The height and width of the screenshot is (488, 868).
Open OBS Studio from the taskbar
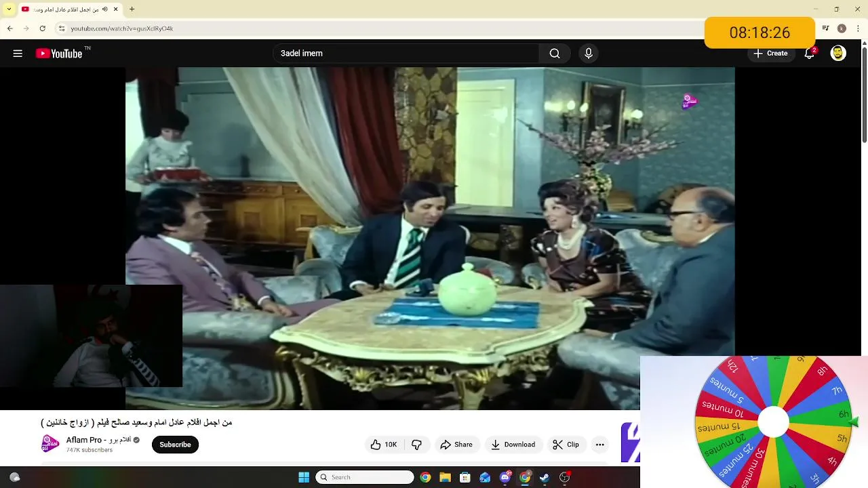pyautogui.click(x=565, y=477)
